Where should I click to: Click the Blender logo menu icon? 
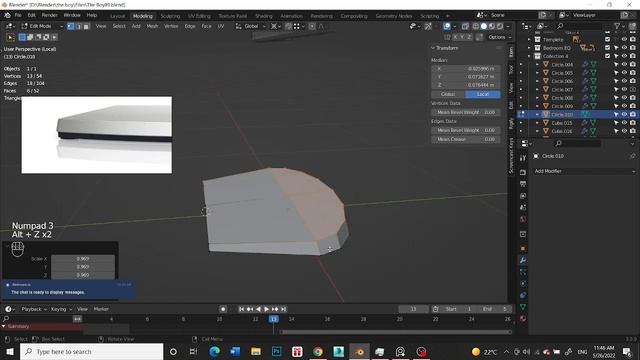coord(7,15)
